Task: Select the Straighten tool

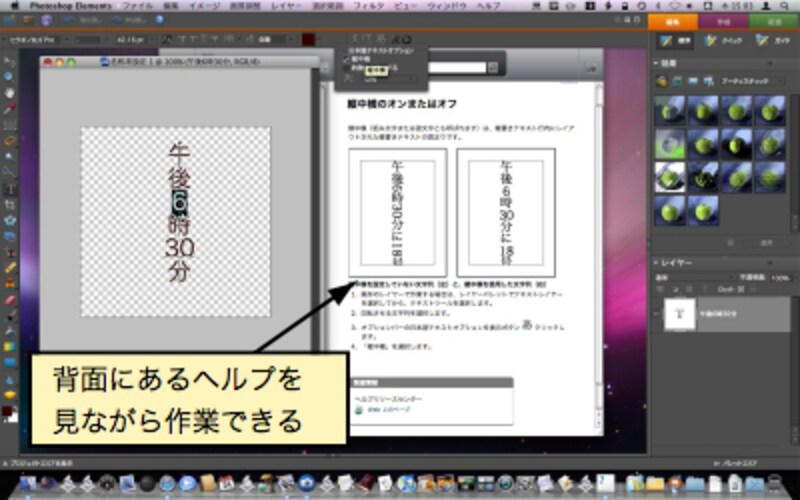Action: (10, 237)
